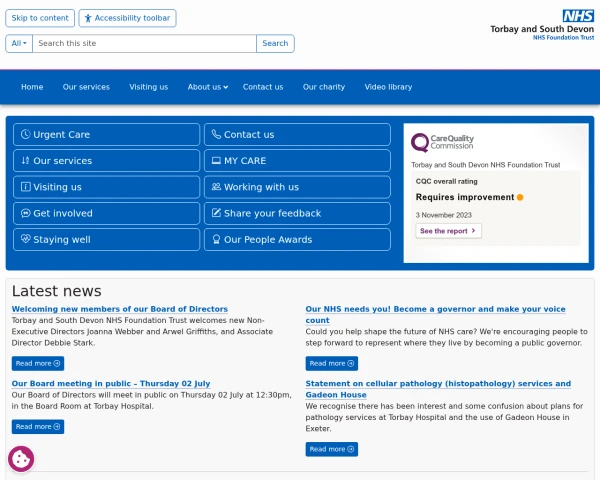Image resolution: width=600 pixels, height=480 pixels.
Task: Open Our NHS needs you governor article
Action: 435,314
